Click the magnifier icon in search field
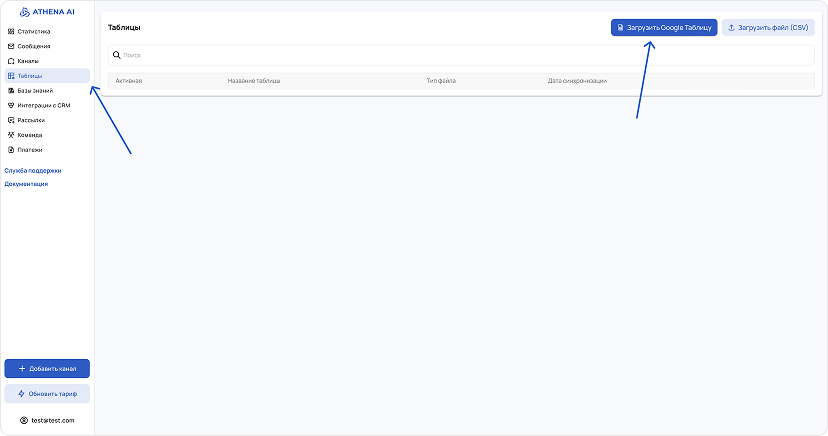The height and width of the screenshot is (436, 828). pos(117,55)
